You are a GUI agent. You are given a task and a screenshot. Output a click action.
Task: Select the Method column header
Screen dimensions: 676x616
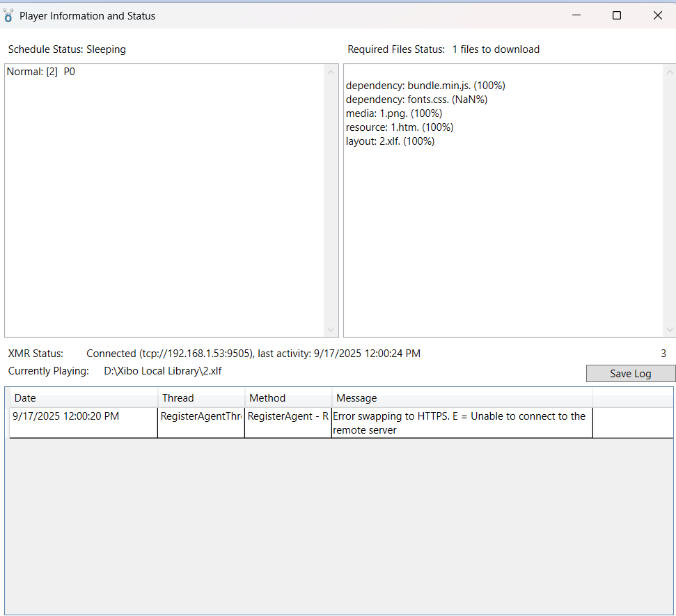pyautogui.click(x=288, y=398)
